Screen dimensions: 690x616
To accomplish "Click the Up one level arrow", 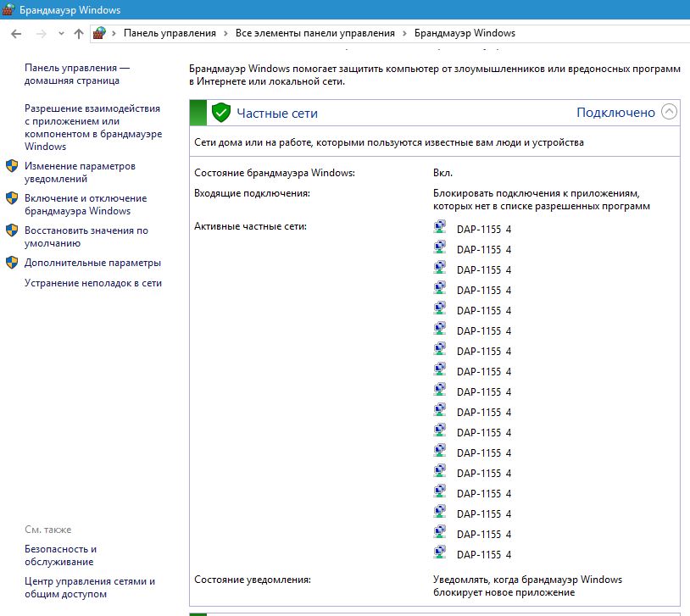I will (x=79, y=33).
